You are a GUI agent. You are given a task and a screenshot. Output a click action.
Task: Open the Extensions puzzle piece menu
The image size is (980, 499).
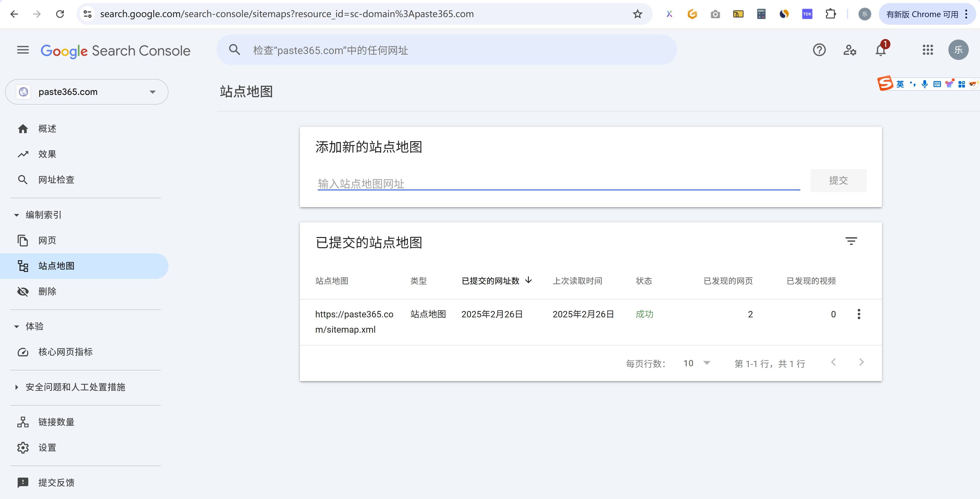click(x=831, y=14)
